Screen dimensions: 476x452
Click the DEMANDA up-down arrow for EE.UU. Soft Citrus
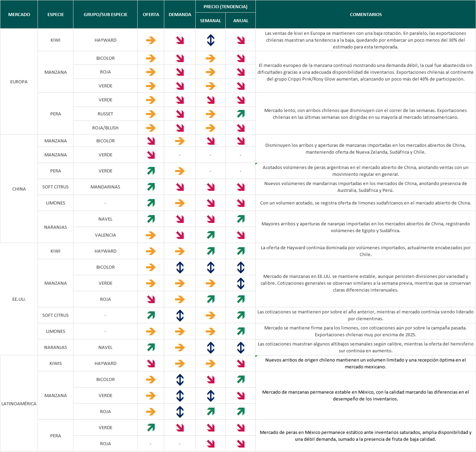(180, 315)
